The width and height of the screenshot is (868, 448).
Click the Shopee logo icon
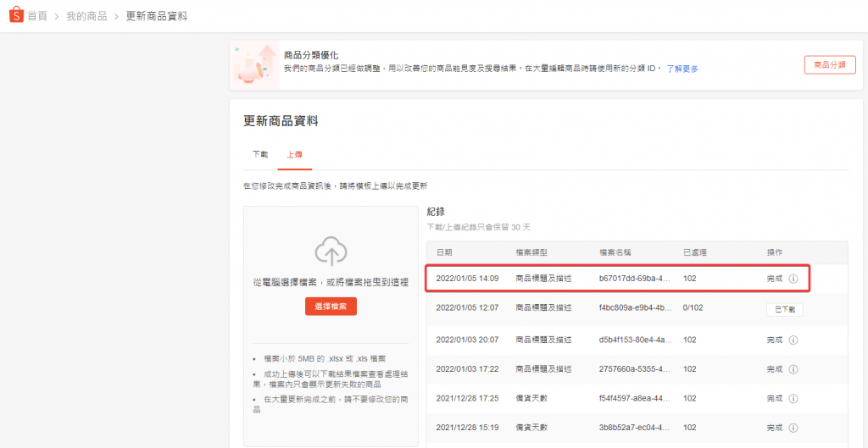pos(15,16)
